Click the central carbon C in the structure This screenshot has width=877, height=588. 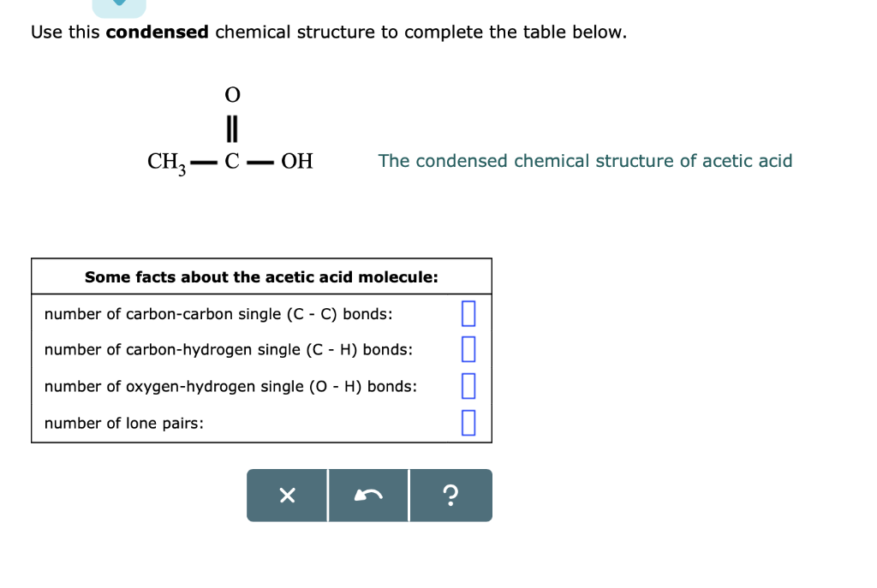pos(230,162)
